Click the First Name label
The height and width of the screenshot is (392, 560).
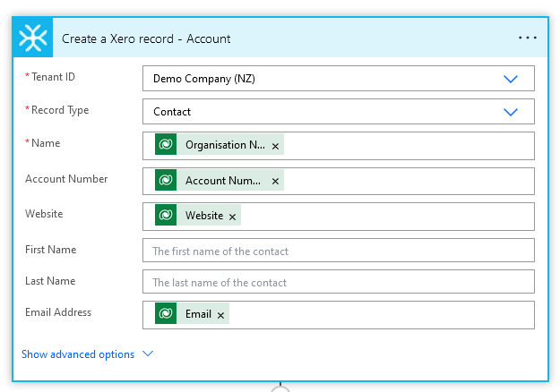(51, 250)
